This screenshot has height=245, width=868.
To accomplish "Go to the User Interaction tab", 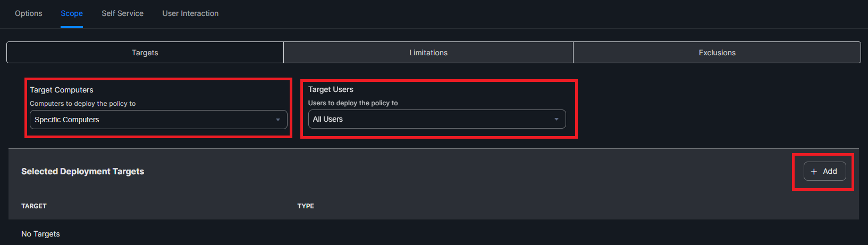I will click(190, 13).
